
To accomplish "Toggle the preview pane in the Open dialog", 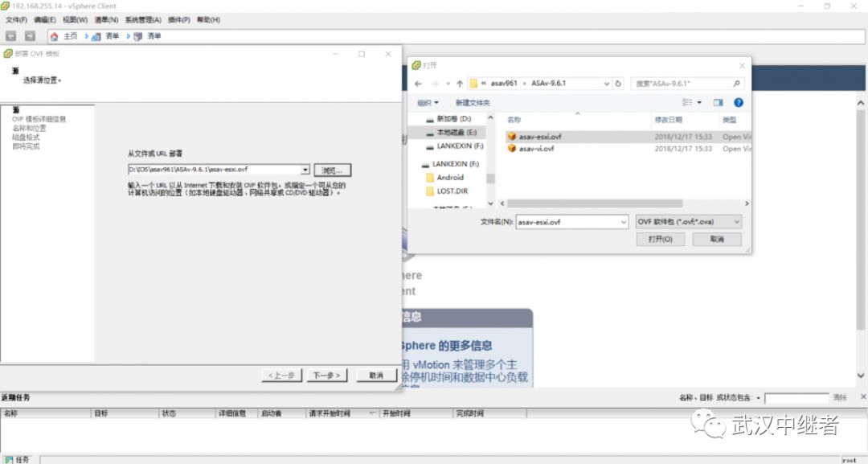I will click(718, 102).
